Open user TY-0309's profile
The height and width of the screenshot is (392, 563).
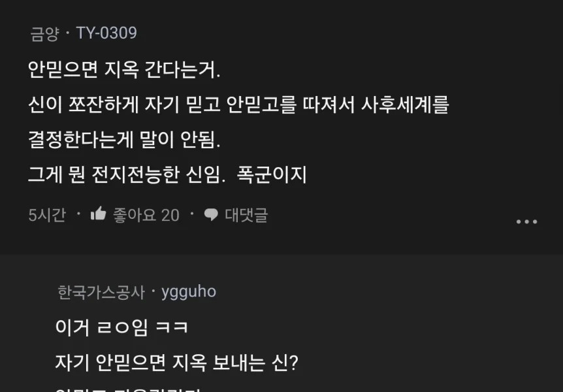click(x=106, y=33)
